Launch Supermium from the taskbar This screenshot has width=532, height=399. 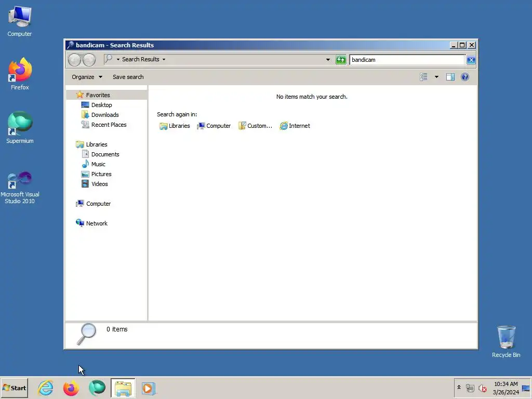97,388
